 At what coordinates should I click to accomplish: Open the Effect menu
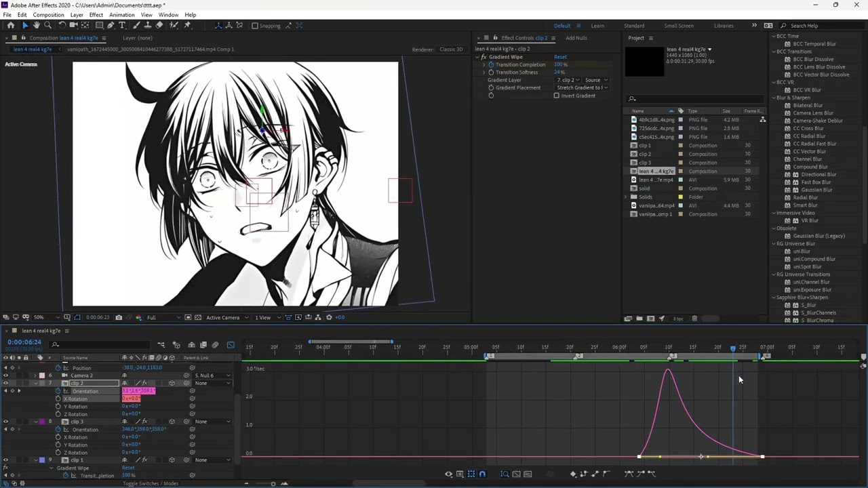tap(96, 15)
